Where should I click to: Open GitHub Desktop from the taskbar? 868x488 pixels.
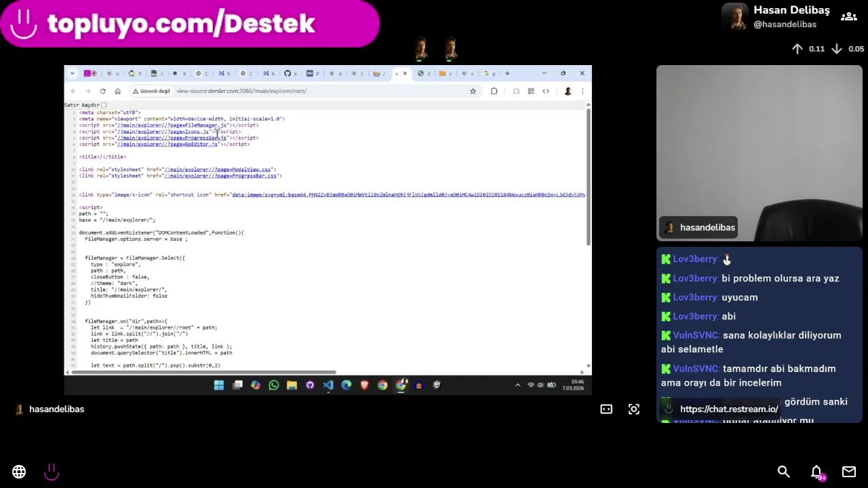310,385
